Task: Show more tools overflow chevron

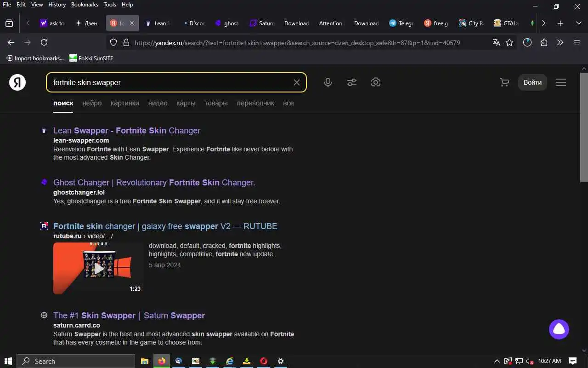Action: click(560, 42)
